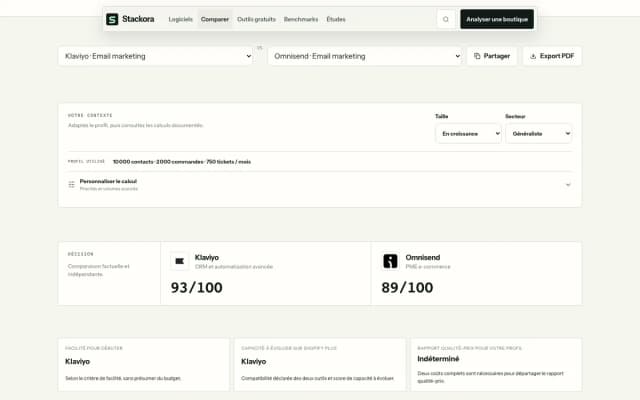This screenshot has width=640, height=400.
Task: Open the Benchmarks menu item
Action: click(x=301, y=19)
